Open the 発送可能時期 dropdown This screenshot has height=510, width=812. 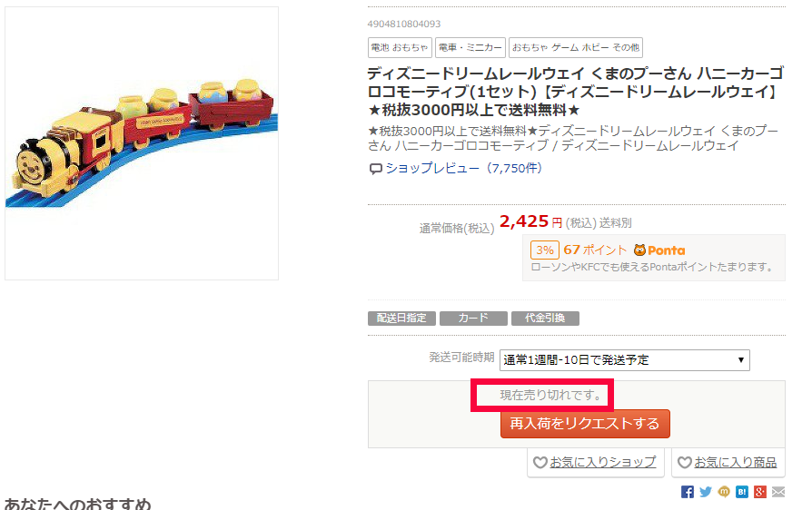click(625, 360)
